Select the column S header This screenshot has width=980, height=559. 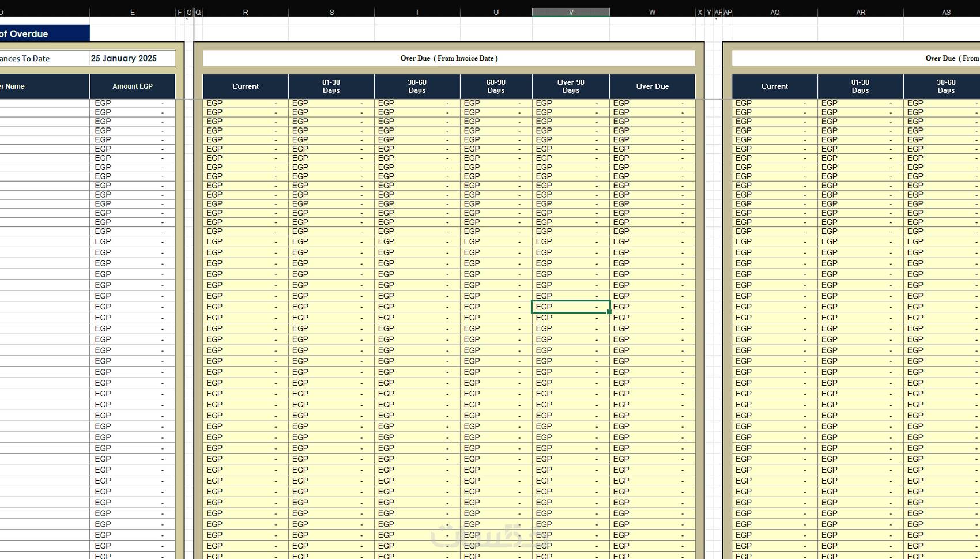click(x=331, y=12)
